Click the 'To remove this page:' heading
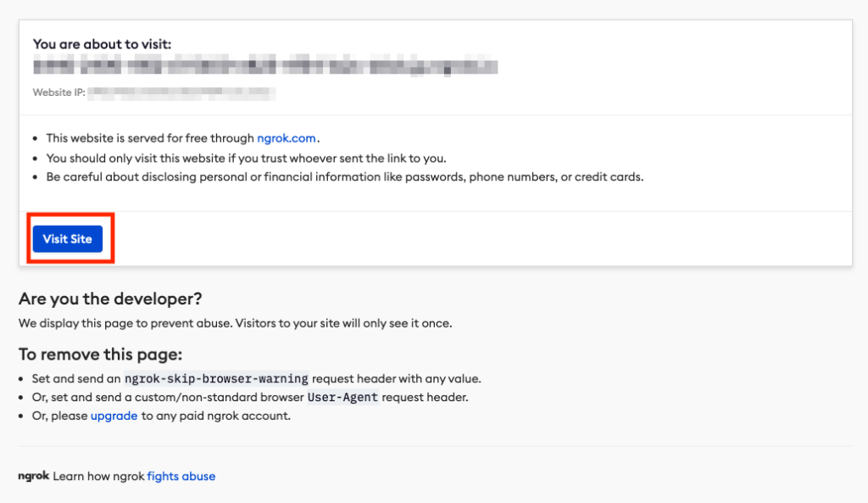The width and height of the screenshot is (868, 503). tap(100, 354)
